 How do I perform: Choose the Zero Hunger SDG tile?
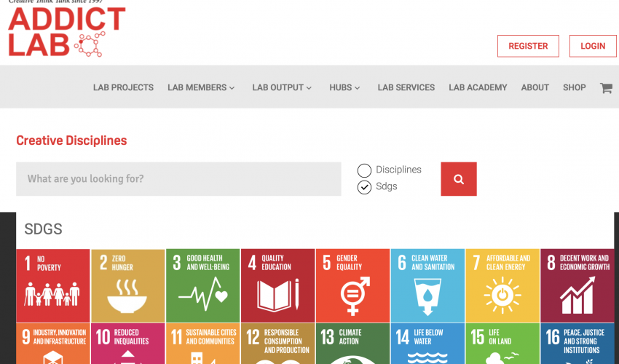tap(127, 285)
